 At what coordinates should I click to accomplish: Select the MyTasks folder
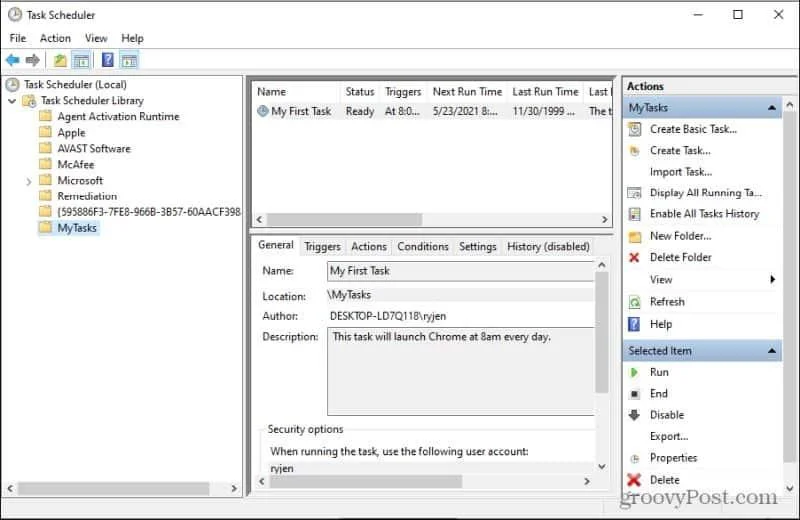[x=77, y=228]
